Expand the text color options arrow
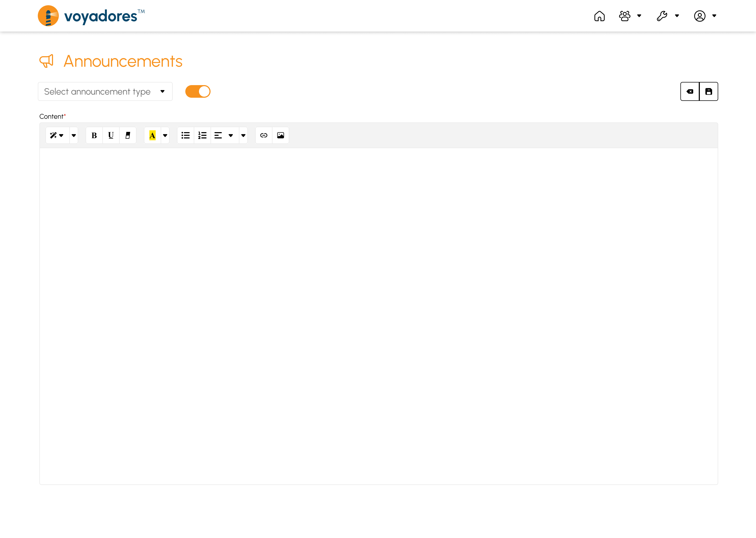This screenshot has height=538, width=756. 165,135
